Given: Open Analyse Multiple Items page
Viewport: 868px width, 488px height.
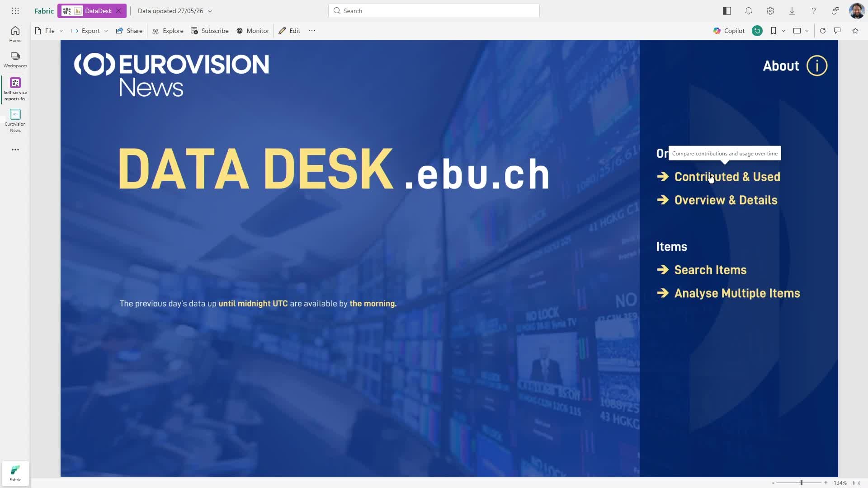Looking at the screenshot, I should click(737, 293).
